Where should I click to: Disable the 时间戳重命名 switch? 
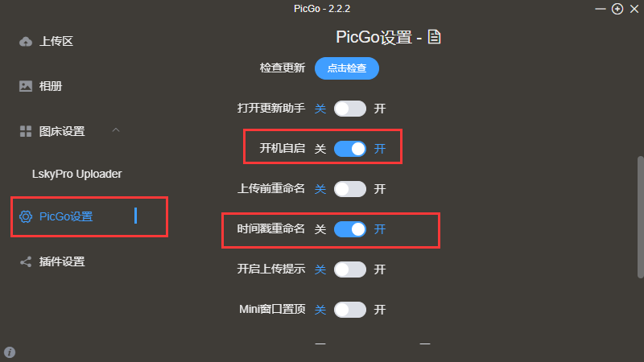[350, 229]
